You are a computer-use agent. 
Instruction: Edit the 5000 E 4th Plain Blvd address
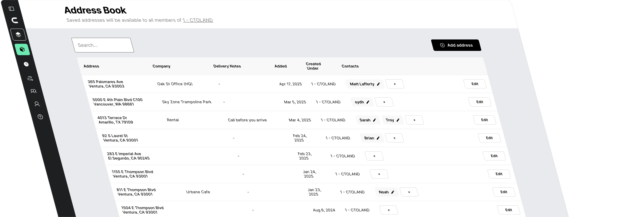tap(480, 102)
